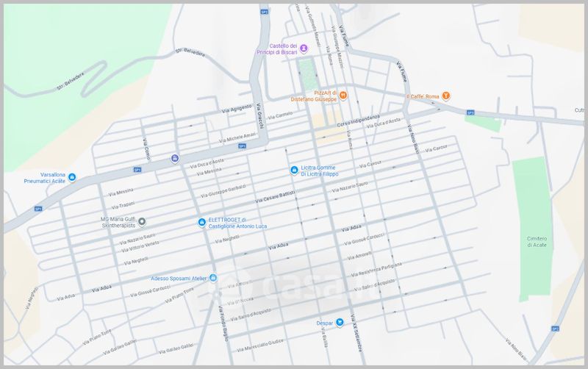
Task: Click the bus stop icon near Via Como
Action: (174, 158)
